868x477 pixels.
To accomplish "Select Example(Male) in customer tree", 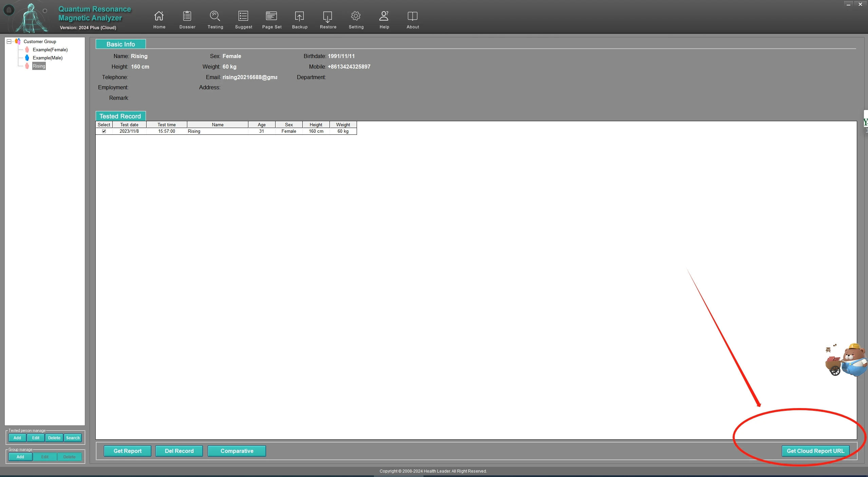I will pos(48,58).
